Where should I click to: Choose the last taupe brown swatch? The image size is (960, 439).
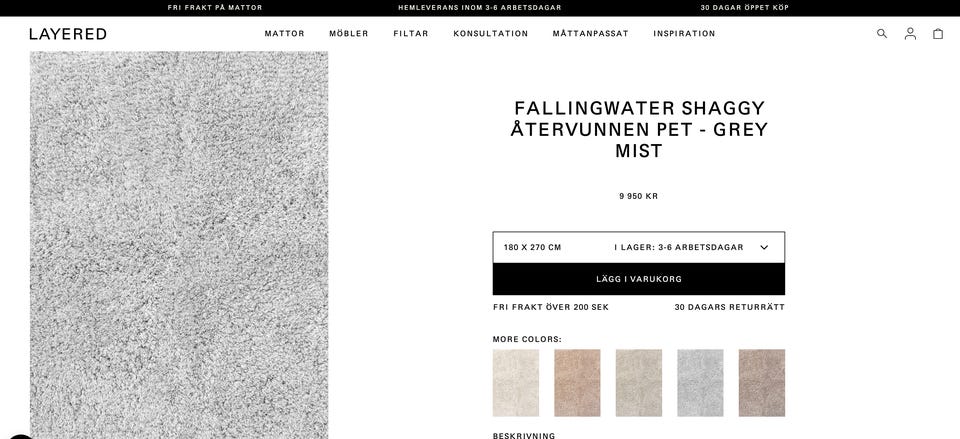pyautogui.click(x=762, y=383)
